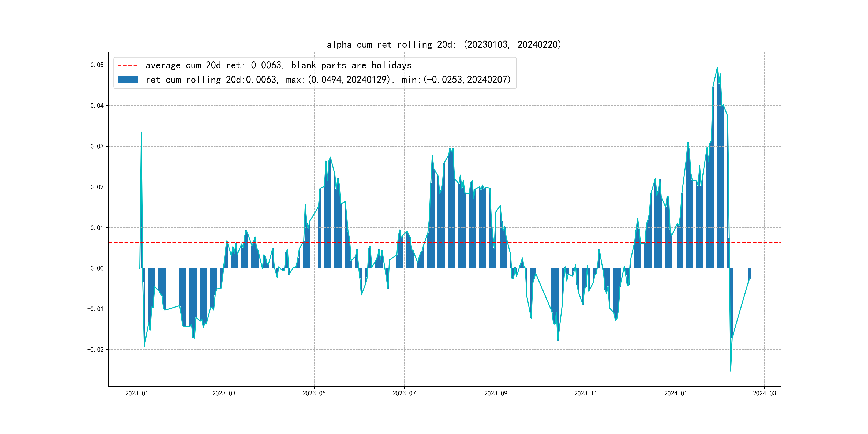Viewport: 868px width, 434px height.
Task: Click the maximum peak near 0.0494
Action: tap(717, 68)
